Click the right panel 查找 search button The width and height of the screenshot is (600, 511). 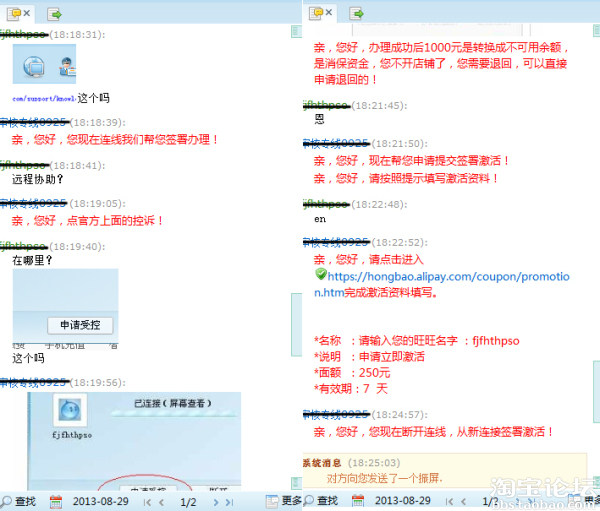click(x=321, y=500)
